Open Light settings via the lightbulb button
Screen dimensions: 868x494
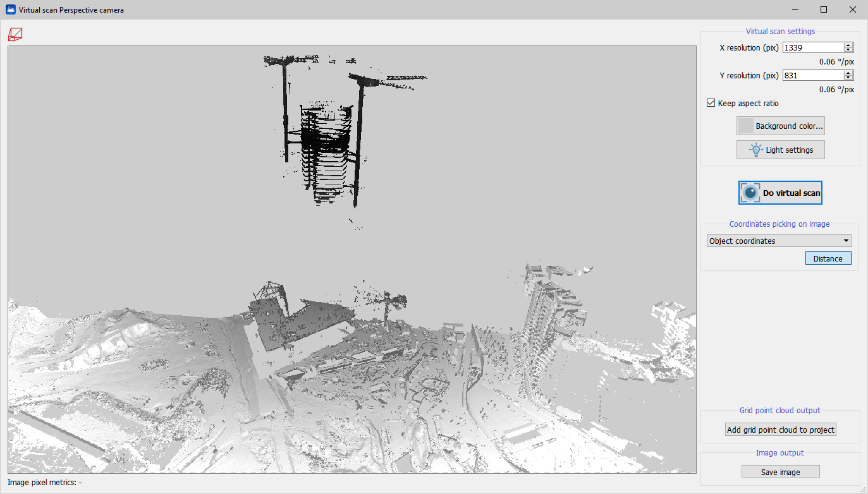(780, 150)
